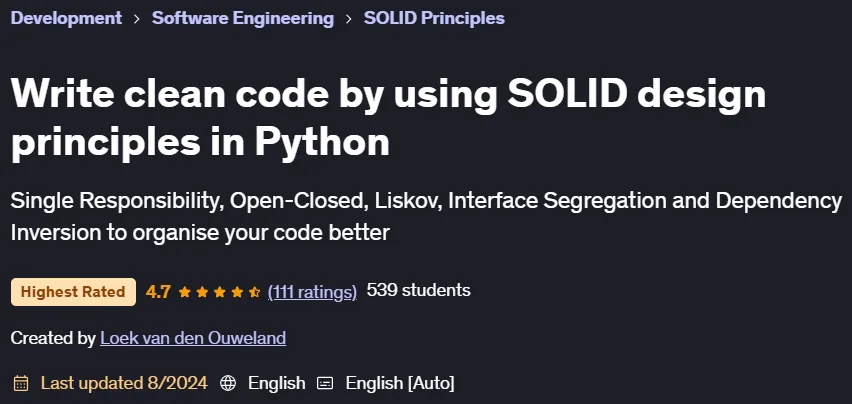
Task: Open SOLID Principles breadcrumb topic
Action: click(434, 18)
